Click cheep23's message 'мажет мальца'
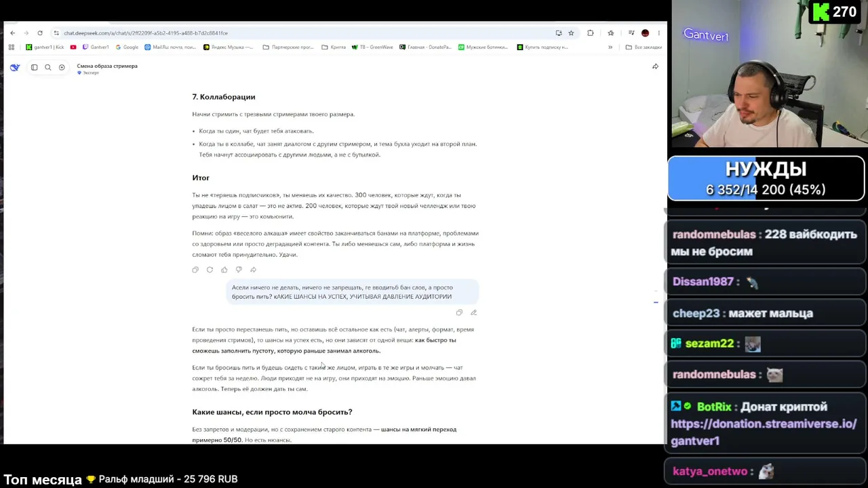This screenshot has height=488, width=868. 770,313
